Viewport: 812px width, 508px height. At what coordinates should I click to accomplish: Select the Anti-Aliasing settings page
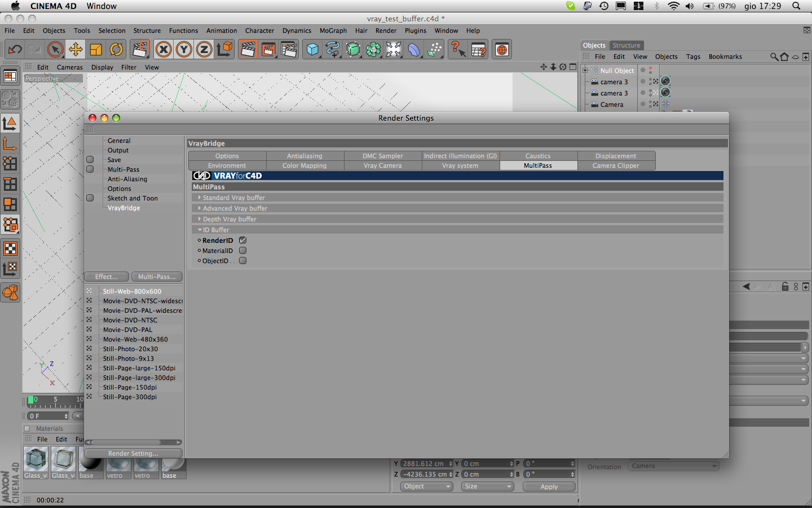pyautogui.click(x=127, y=179)
